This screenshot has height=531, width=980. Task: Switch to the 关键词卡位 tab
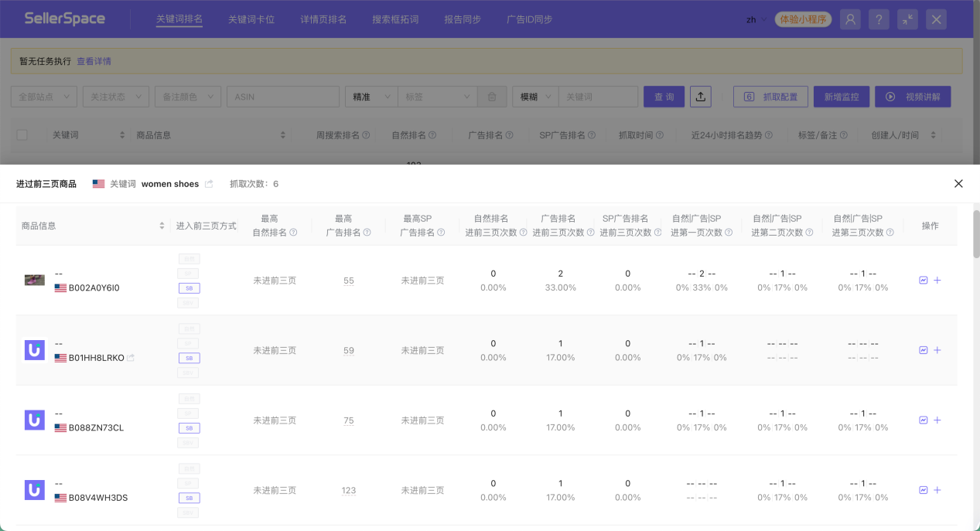pyautogui.click(x=251, y=19)
